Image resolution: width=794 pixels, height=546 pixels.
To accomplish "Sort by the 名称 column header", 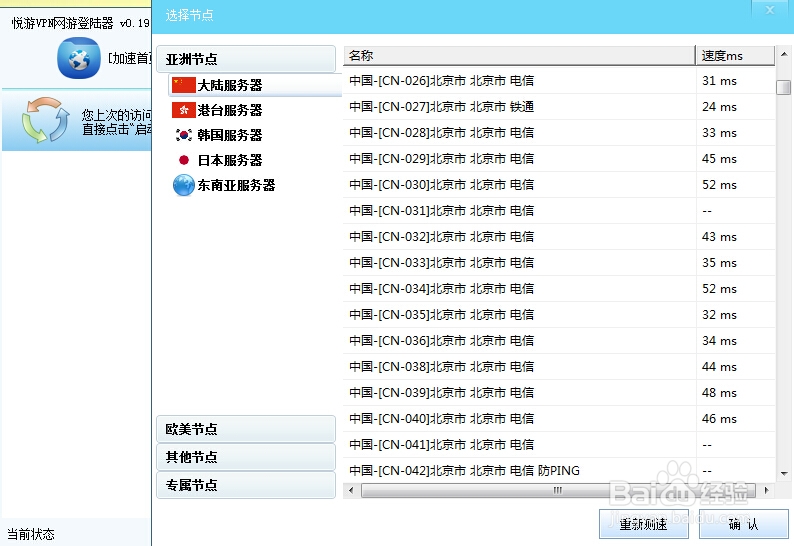I will point(520,56).
